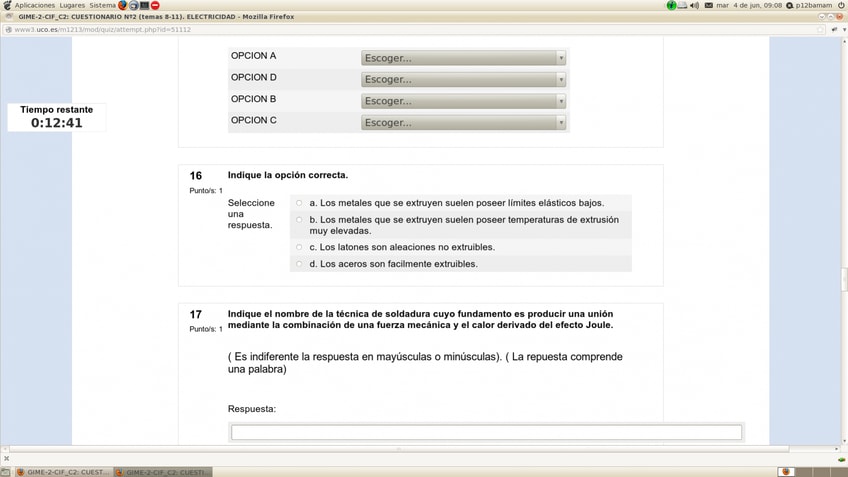Select answer d about aceros extruibles
This screenshot has width=848, height=477.
[x=299, y=264]
